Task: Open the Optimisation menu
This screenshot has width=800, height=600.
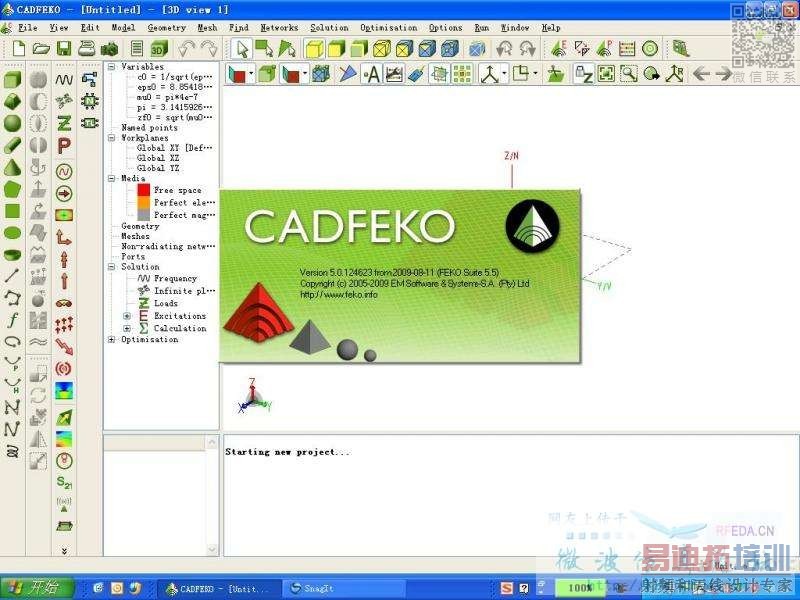Action: (389, 28)
